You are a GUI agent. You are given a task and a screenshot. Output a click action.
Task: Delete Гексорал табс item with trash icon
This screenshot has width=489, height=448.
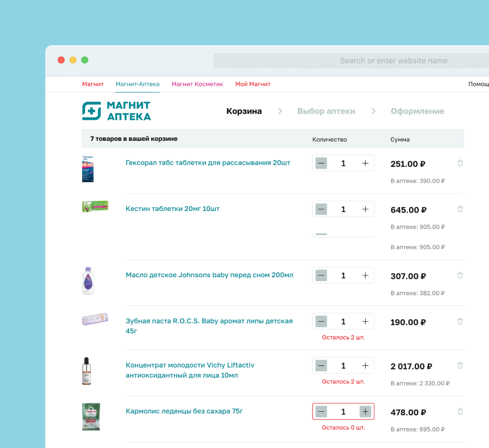click(460, 163)
